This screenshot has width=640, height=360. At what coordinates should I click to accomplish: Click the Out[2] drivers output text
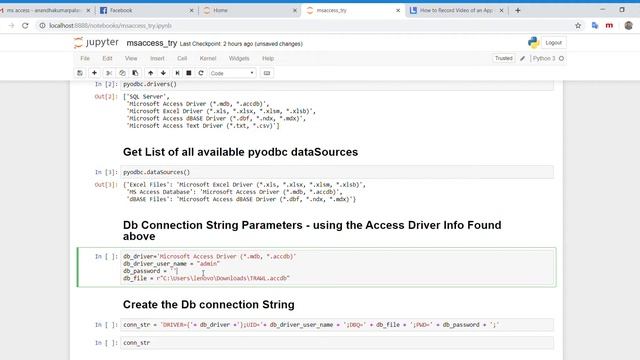pyautogui.click(x=220, y=111)
